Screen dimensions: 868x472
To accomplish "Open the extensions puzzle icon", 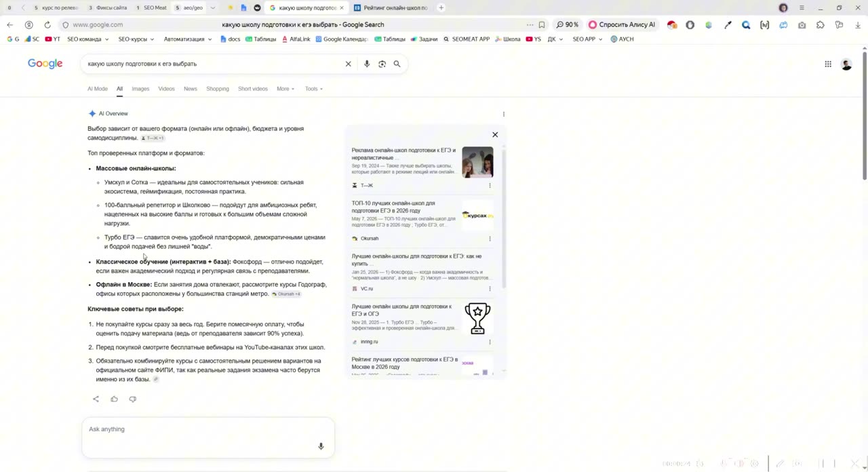I will click(x=821, y=24).
